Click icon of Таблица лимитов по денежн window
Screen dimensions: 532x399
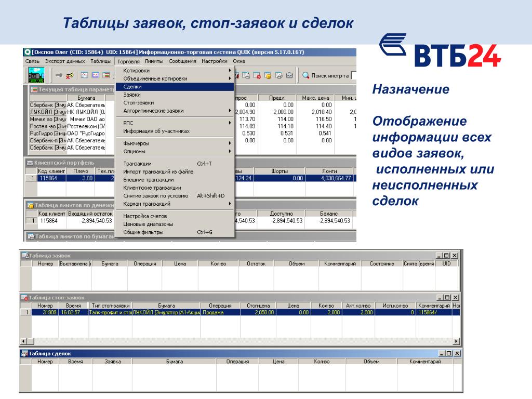pos(30,205)
